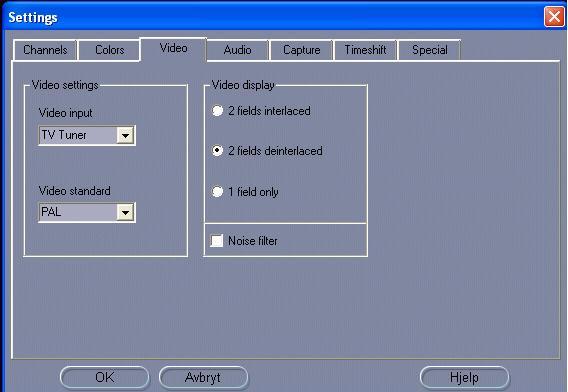Click the Video standard label

tap(75, 191)
